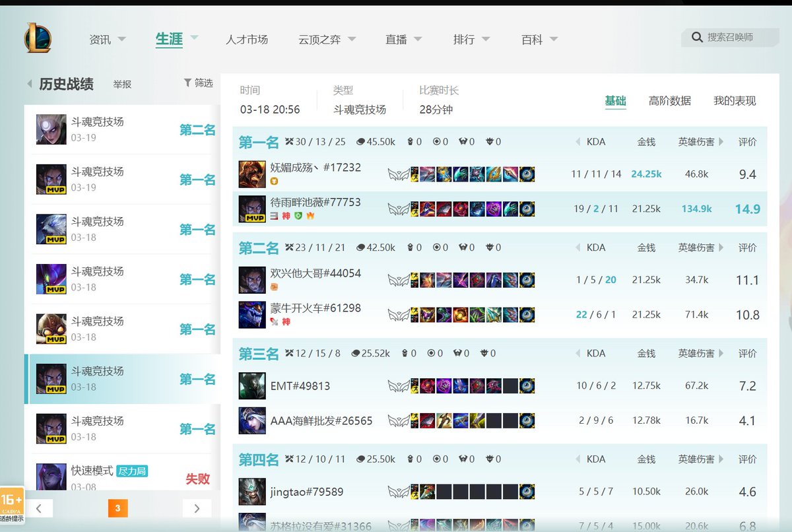Viewport: 792px width, 532px height.
Task: Click the crossed-swords kills icon in 第一名 header
Action: pos(289,142)
